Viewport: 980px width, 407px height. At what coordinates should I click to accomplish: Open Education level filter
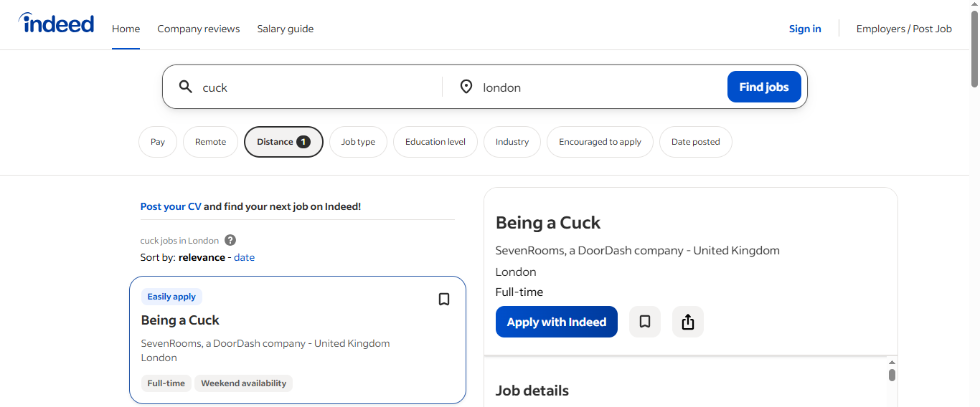pyautogui.click(x=435, y=142)
